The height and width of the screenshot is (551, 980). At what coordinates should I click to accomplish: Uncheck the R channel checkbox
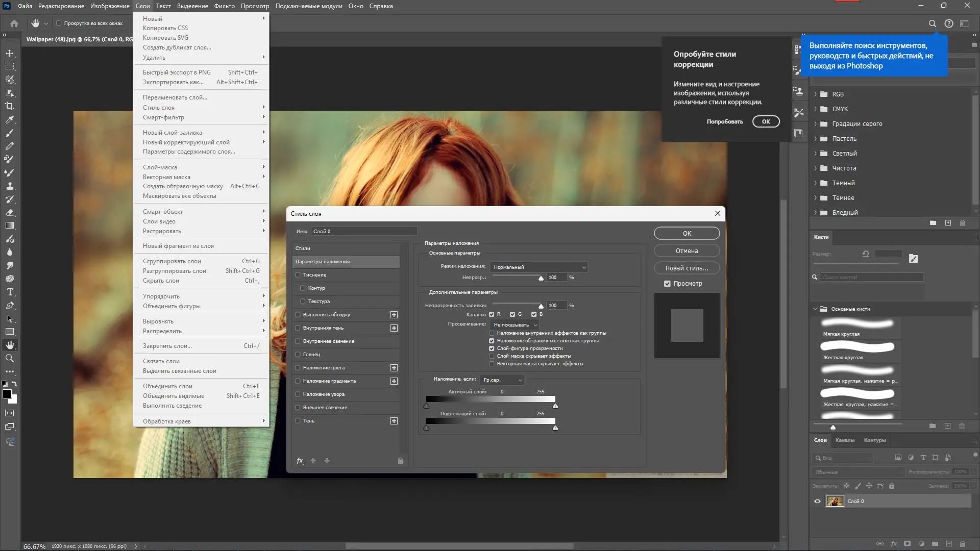pyautogui.click(x=492, y=314)
